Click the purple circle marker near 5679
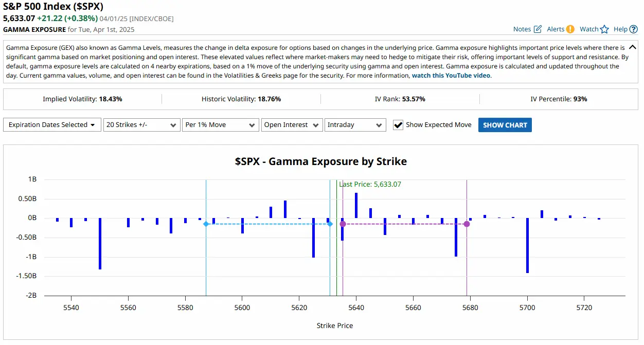The image size is (644, 345). click(467, 224)
